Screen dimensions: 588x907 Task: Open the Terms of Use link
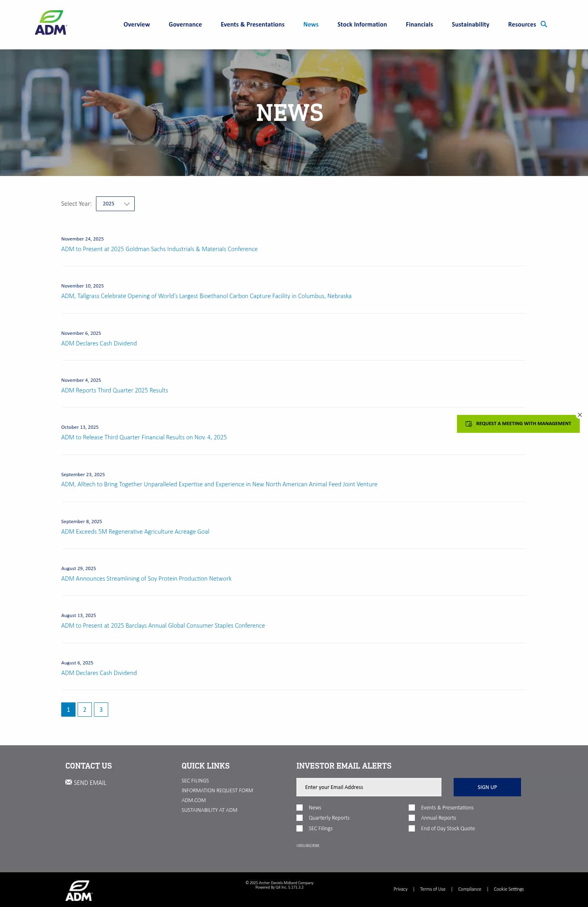tap(433, 889)
